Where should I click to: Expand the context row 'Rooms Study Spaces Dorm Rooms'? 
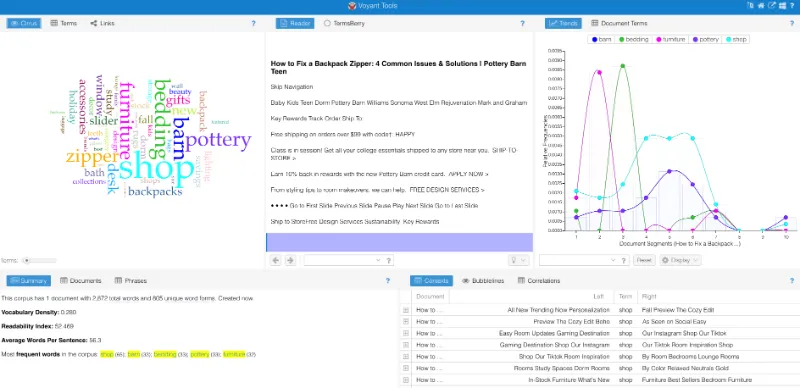click(x=406, y=368)
